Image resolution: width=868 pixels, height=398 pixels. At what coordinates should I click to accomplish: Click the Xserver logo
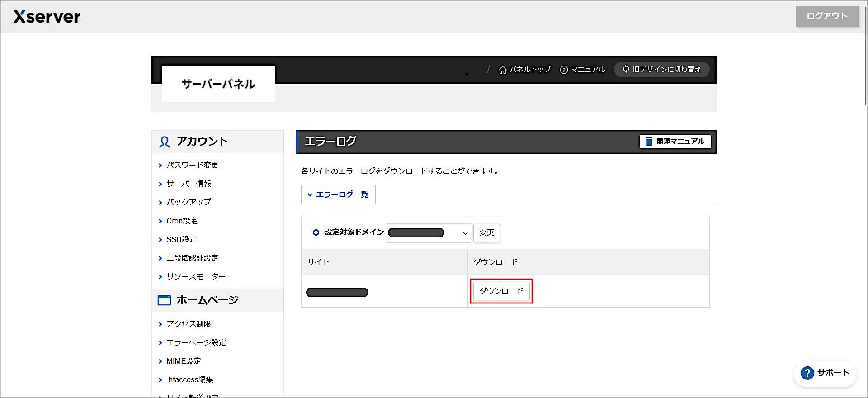pyautogui.click(x=47, y=17)
